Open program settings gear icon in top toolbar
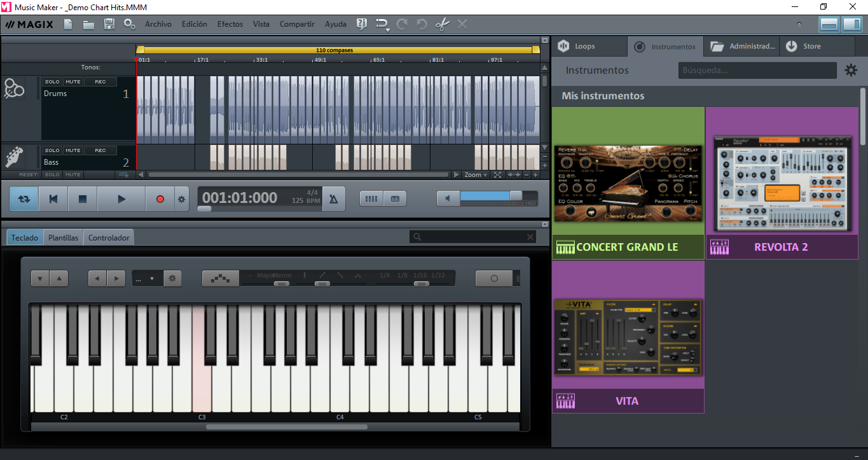The image size is (868, 460). tap(129, 24)
